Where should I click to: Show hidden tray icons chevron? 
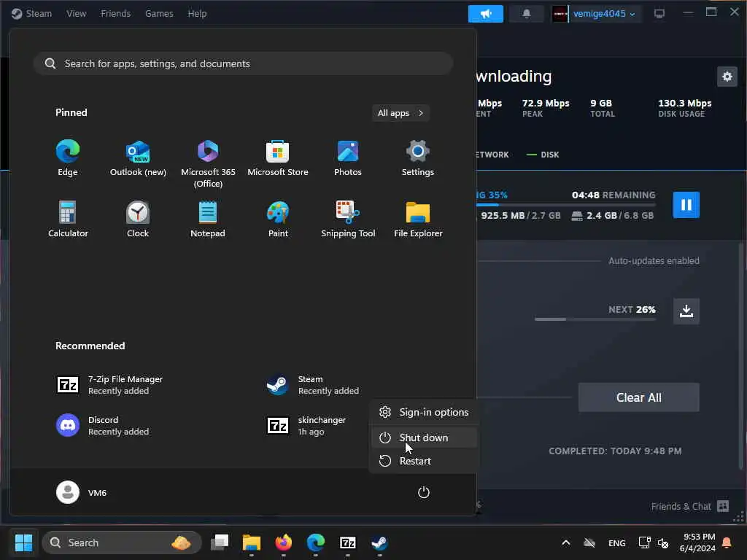click(x=565, y=542)
